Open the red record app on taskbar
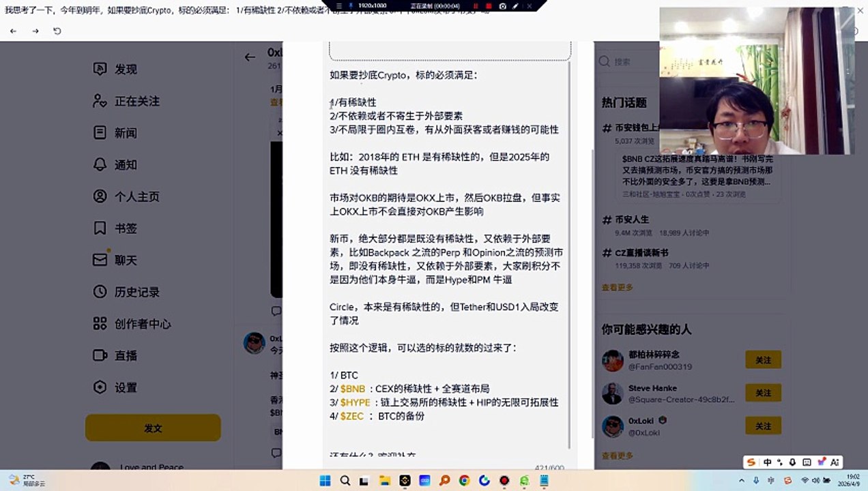 tap(504, 480)
